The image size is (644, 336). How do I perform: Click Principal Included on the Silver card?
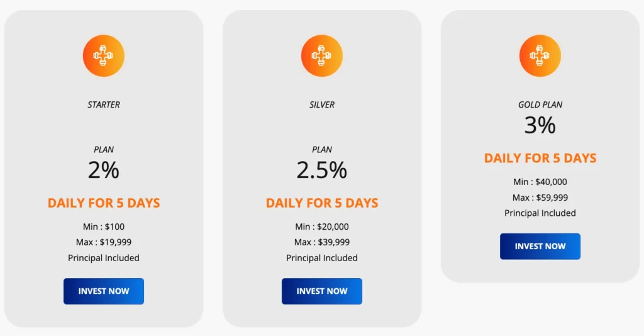click(322, 258)
